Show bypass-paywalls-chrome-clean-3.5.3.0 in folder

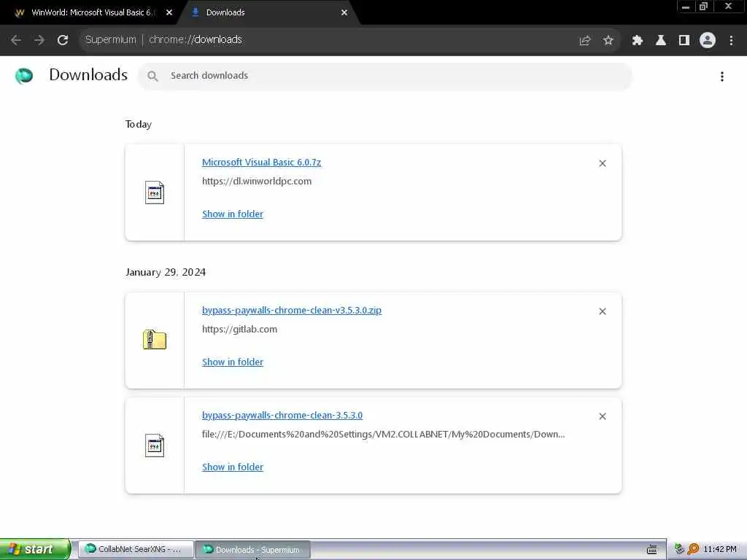[233, 467]
